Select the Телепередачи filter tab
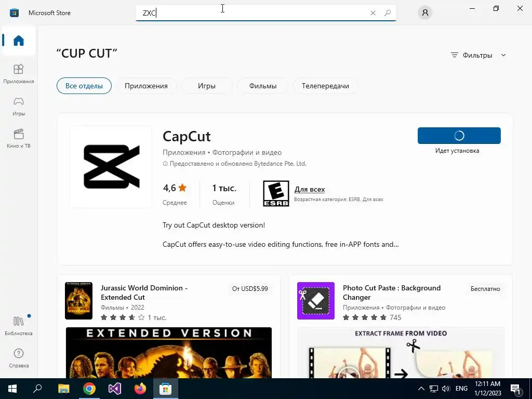The width and height of the screenshot is (532, 399). (x=325, y=86)
